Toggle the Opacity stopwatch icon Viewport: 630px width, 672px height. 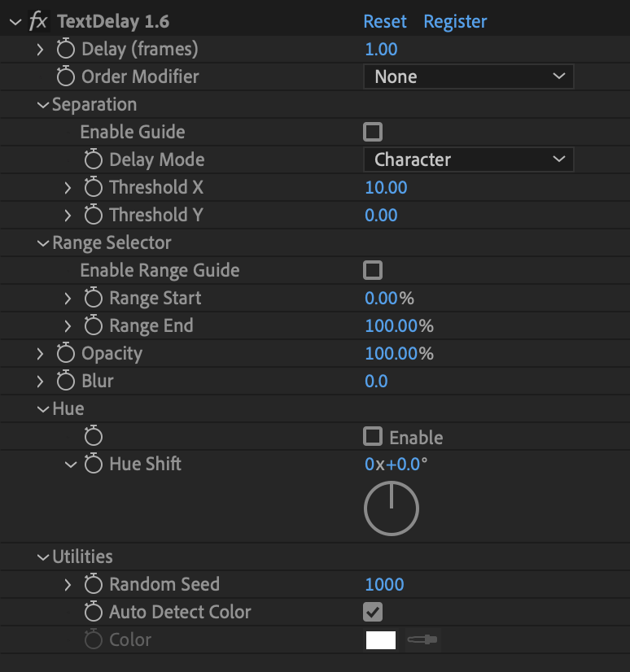pyautogui.click(x=66, y=354)
